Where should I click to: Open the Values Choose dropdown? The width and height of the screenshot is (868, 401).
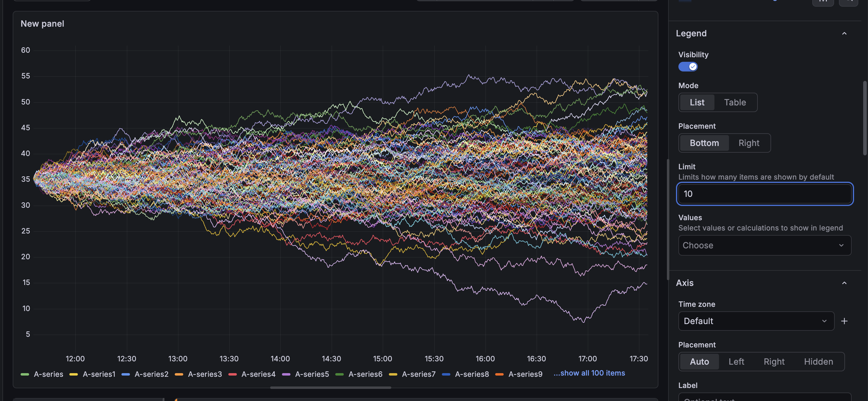tap(764, 245)
